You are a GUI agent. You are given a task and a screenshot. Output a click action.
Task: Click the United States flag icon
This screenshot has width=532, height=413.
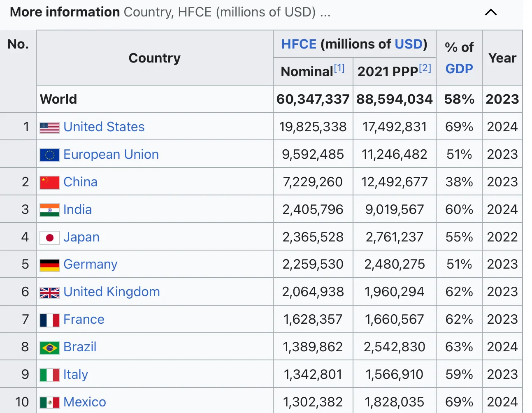(50, 128)
